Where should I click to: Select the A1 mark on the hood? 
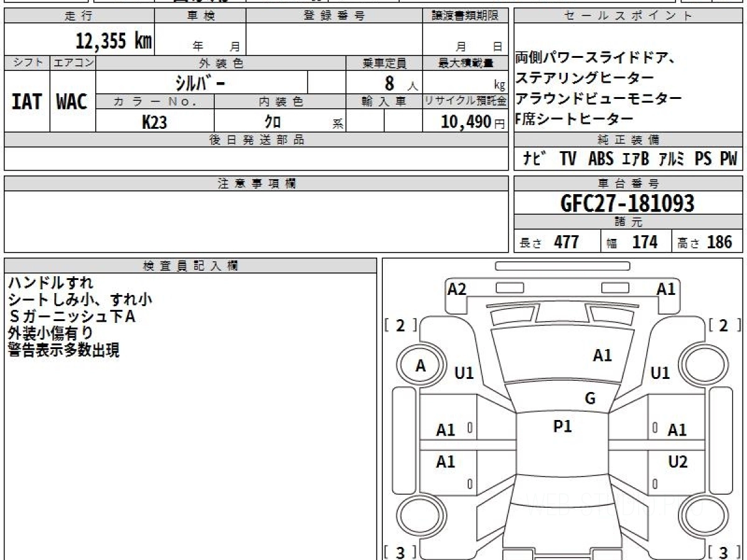(x=602, y=356)
